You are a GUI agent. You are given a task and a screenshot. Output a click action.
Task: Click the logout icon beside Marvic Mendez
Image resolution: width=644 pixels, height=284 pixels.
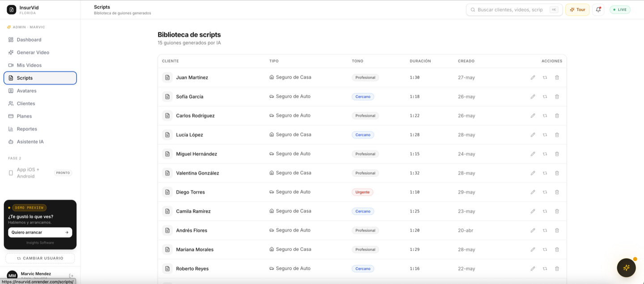[71, 276]
